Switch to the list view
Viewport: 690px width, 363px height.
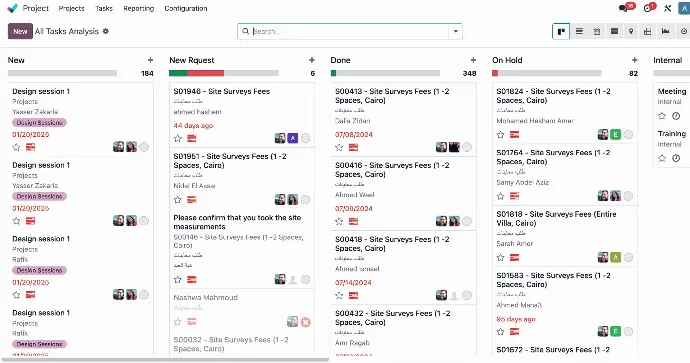point(579,31)
